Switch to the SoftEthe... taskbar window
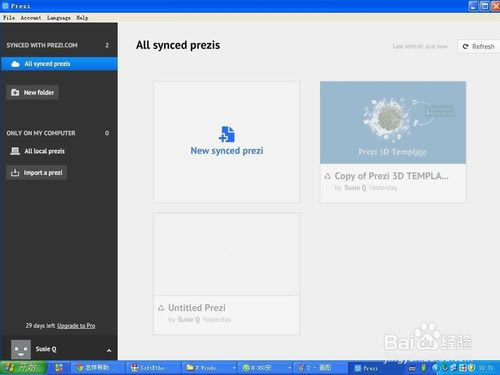This screenshot has height=375, width=500. (x=152, y=368)
